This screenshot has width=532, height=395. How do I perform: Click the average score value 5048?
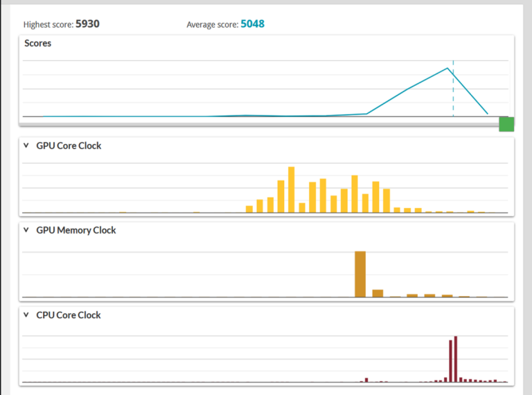[x=252, y=24]
